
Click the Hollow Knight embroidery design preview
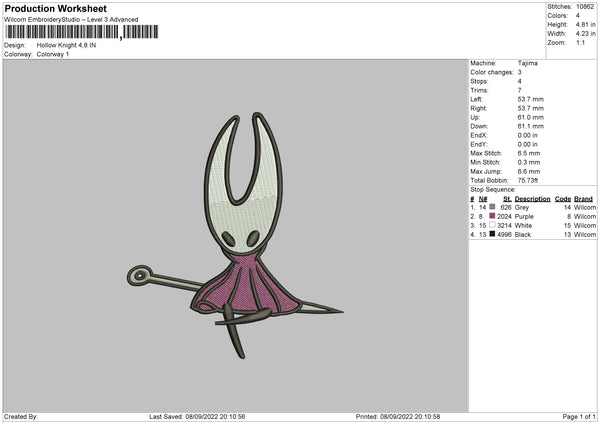coord(235,236)
